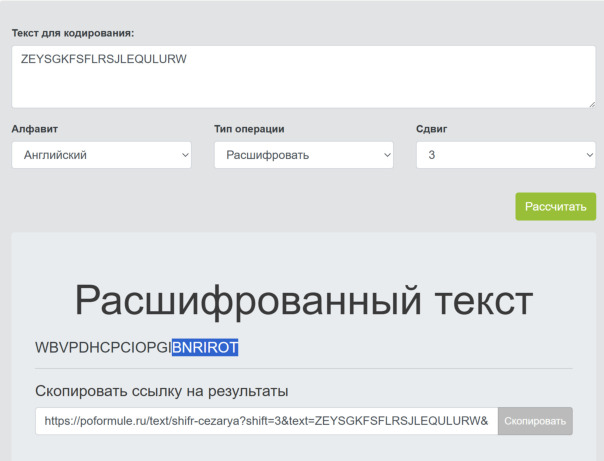Click the Алфавит field label
This screenshot has height=461, width=604.
pos(34,129)
